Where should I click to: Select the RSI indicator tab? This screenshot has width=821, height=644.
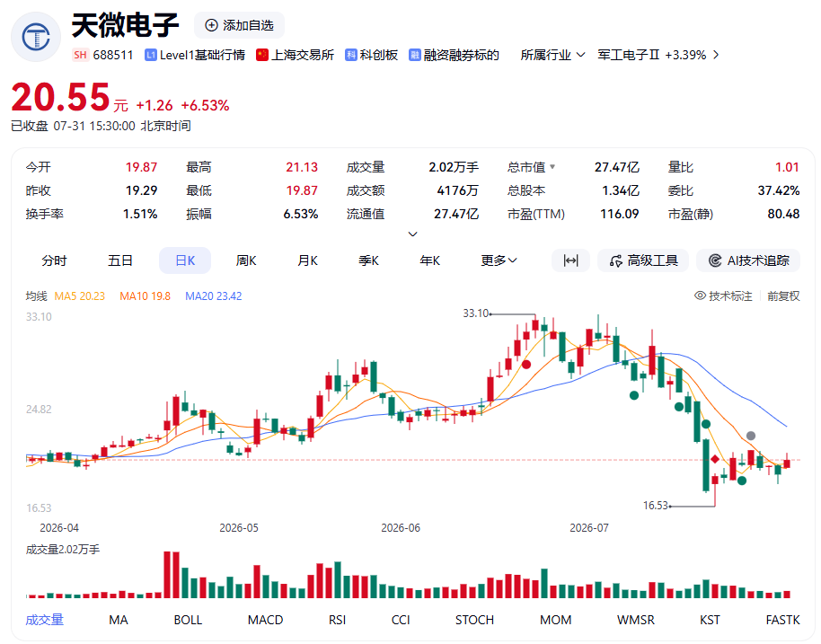pyautogui.click(x=337, y=620)
